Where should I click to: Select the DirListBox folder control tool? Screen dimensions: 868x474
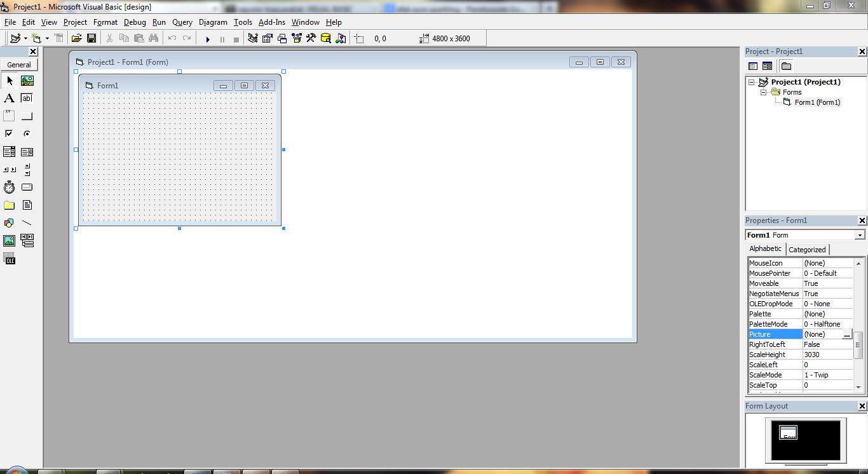pos(10,205)
